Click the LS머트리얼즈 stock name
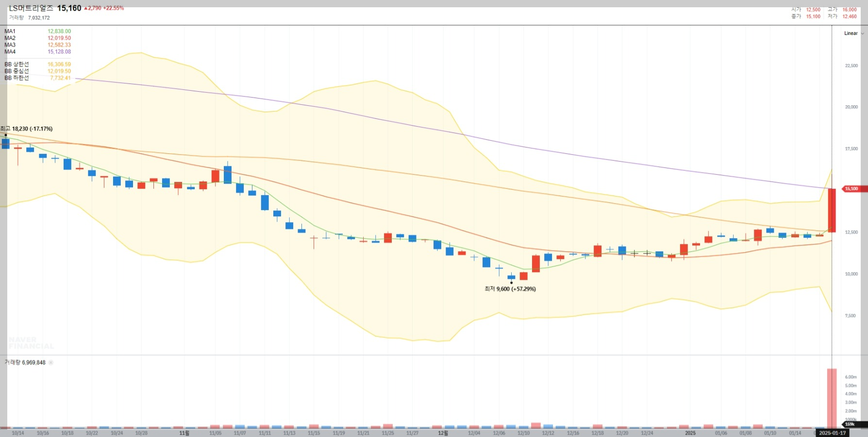The image size is (868, 437). [x=31, y=8]
